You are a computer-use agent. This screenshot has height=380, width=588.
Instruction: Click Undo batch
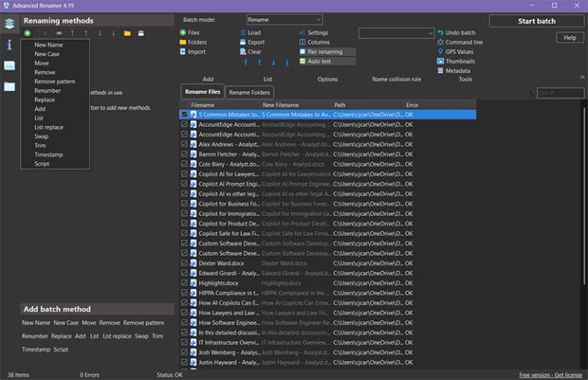(x=456, y=33)
